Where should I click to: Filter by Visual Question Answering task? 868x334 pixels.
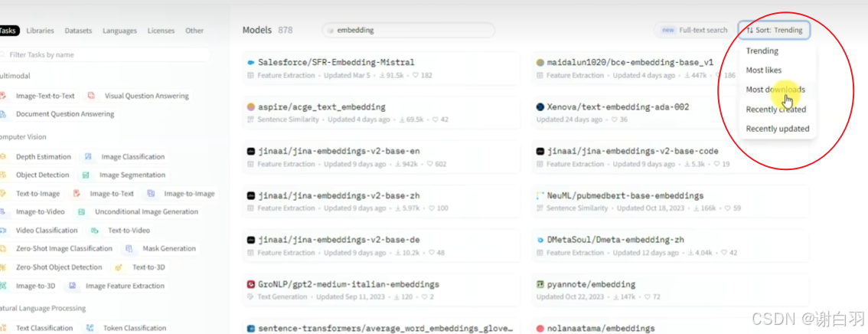coord(139,96)
